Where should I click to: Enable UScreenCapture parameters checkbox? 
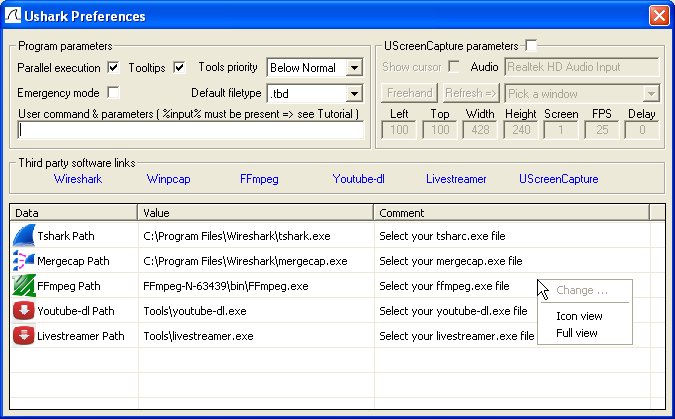531,46
